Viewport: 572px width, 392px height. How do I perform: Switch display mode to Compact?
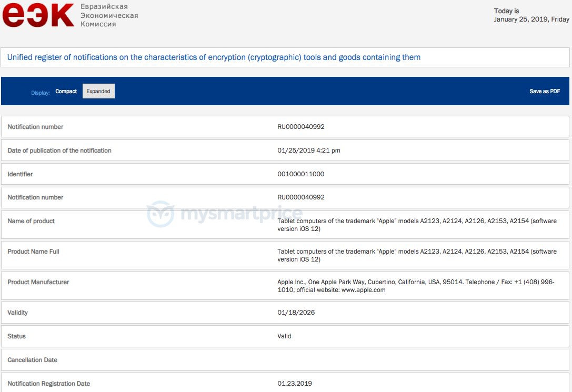tap(66, 91)
